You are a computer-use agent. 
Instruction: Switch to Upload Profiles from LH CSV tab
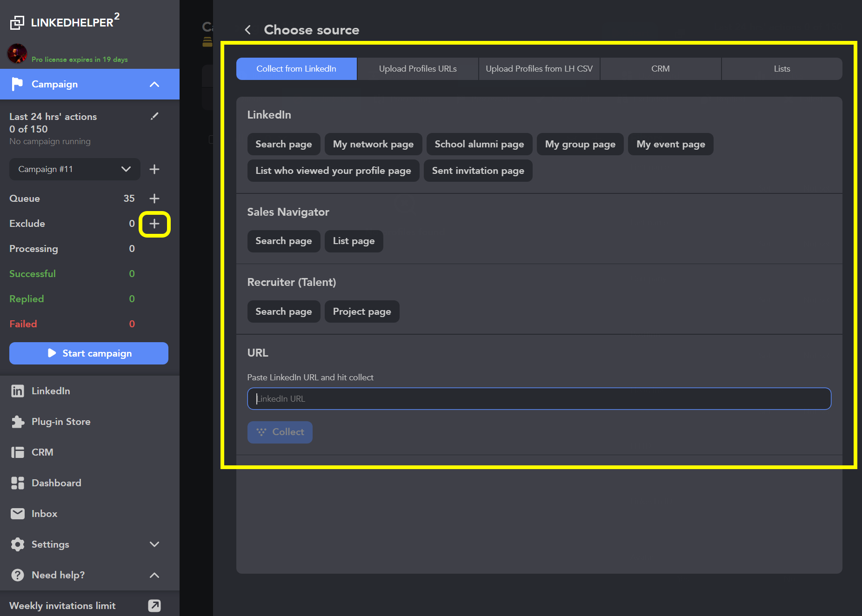tap(539, 69)
